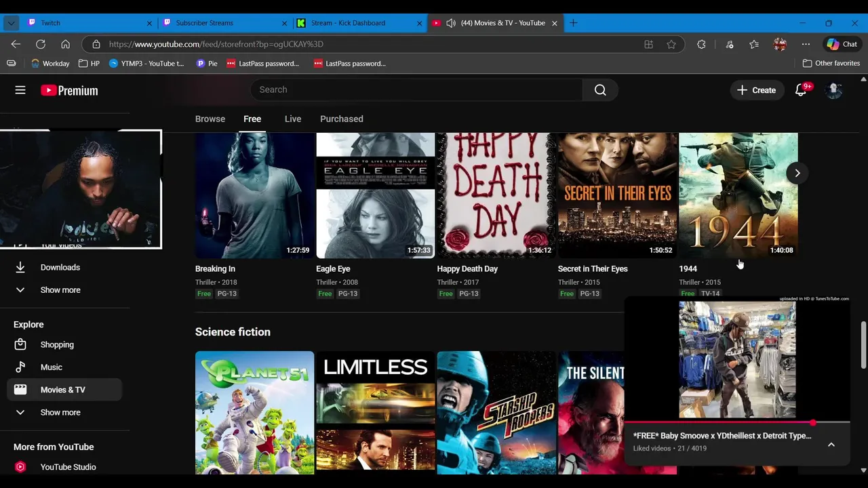This screenshot has width=868, height=488.
Task: Add this page to favorites star
Action: pos(671,44)
